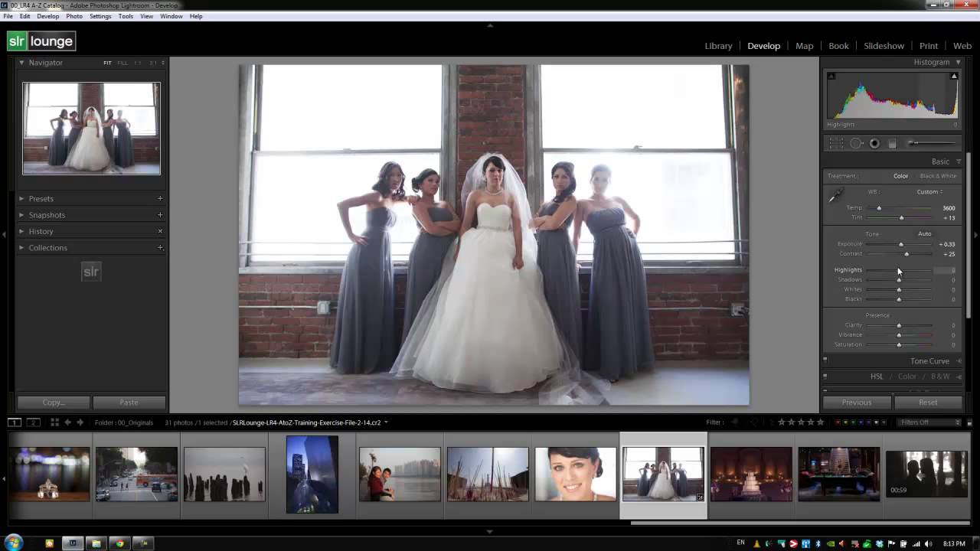The width and height of the screenshot is (980, 551).
Task: Switch to the Slideshow module
Action: tap(884, 46)
